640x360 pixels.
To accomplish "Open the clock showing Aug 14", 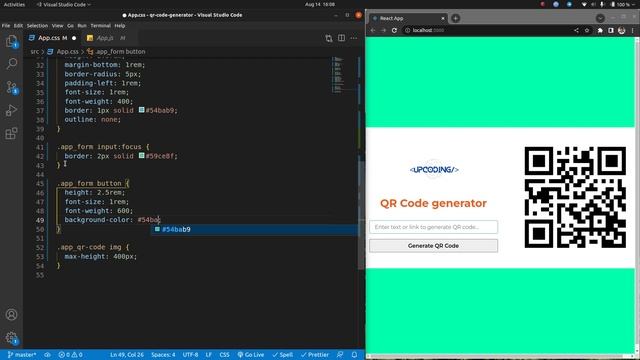I will [x=320, y=4].
